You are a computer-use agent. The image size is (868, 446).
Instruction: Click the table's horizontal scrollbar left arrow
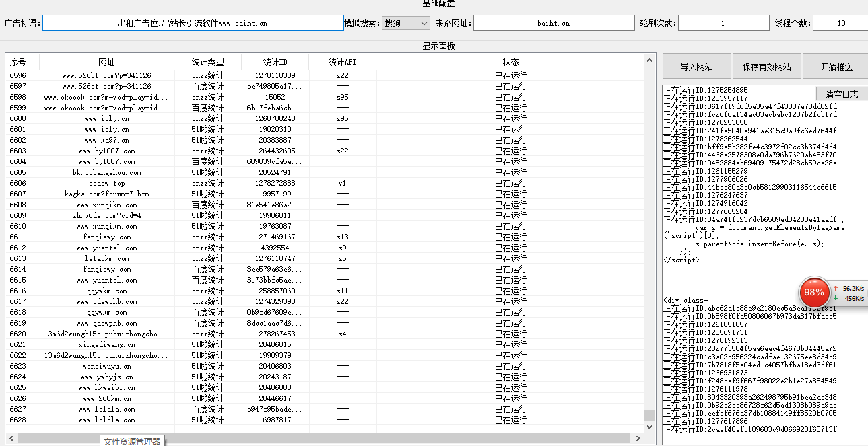pos(11,439)
